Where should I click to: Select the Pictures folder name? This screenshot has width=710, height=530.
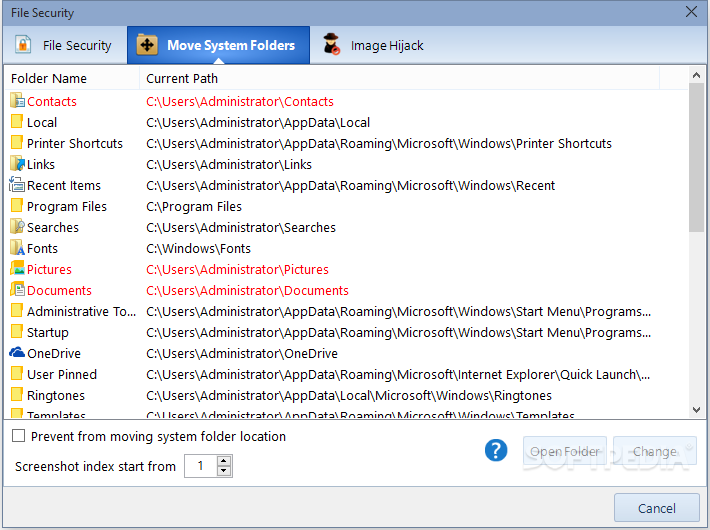point(49,269)
